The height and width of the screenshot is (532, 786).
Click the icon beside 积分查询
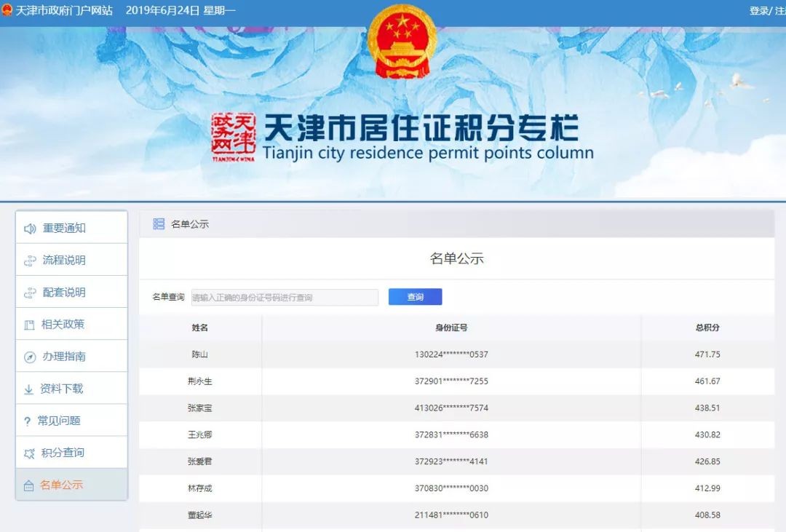click(x=30, y=453)
